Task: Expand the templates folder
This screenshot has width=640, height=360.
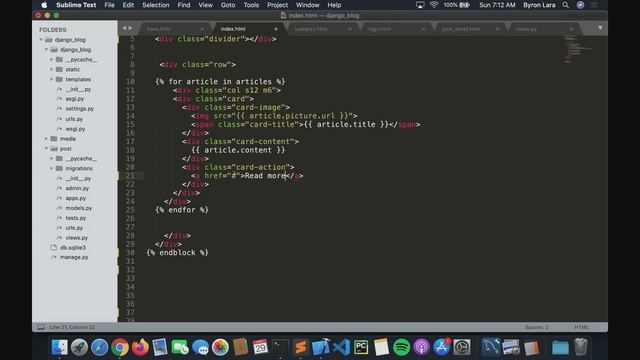Action: [52, 79]
